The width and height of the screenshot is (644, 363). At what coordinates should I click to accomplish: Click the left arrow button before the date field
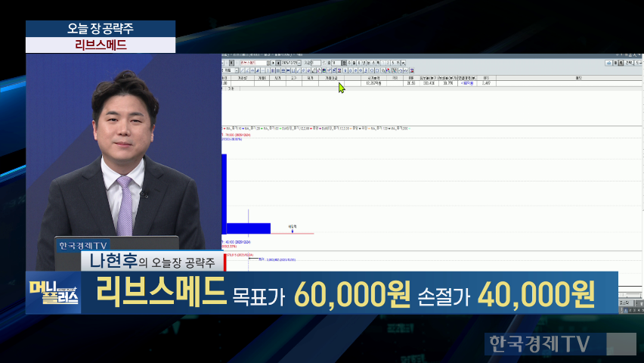point(278,63)
